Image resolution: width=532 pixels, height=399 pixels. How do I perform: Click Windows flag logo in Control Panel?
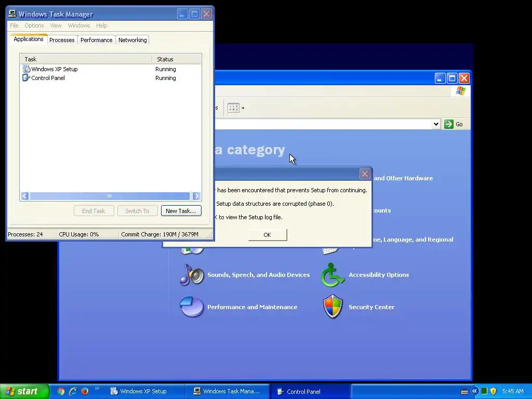(x=460, y=91)
